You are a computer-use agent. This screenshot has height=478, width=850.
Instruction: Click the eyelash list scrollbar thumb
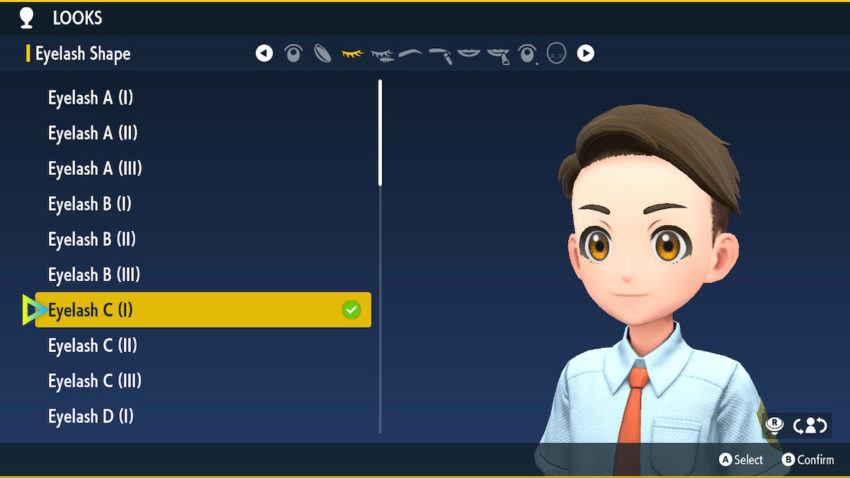380,133
